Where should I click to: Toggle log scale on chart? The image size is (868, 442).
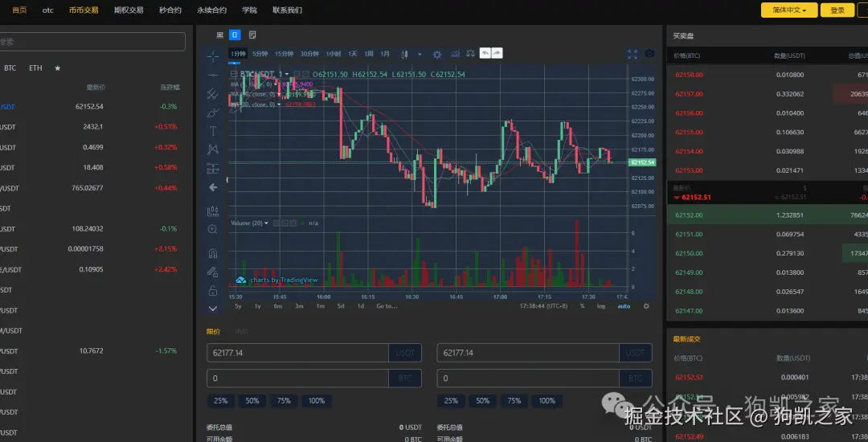pos(601,306)
